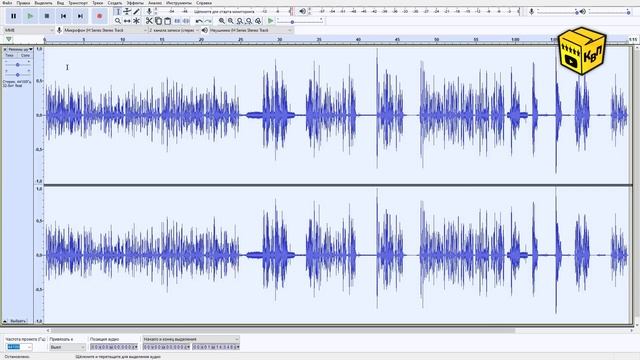
Task: Click the Silence audio icon
Action: coord(186,21)
